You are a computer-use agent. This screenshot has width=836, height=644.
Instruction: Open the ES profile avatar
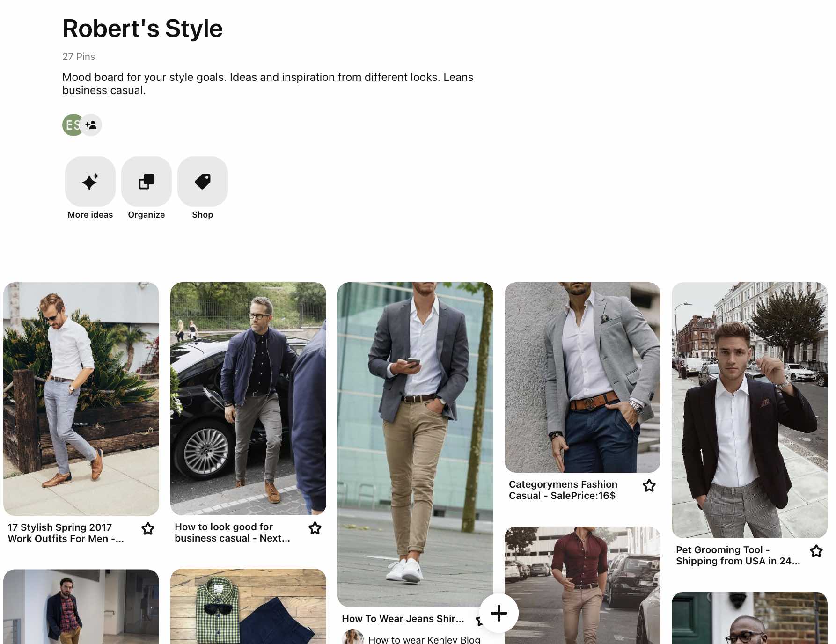tap(72, 125)
